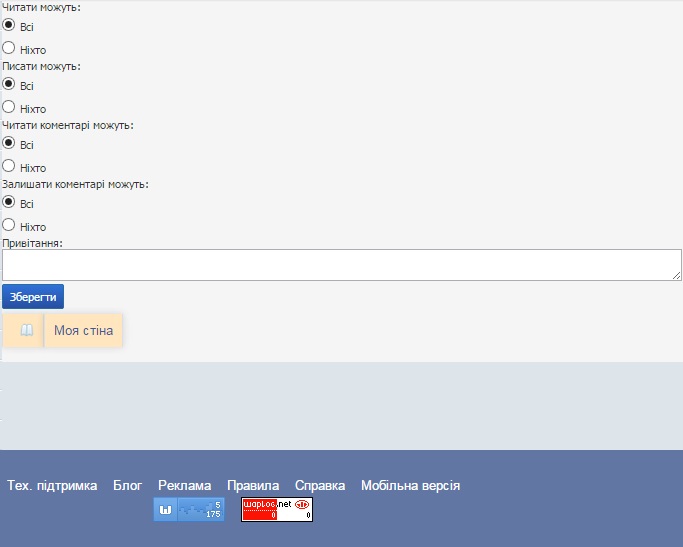Select Всі under Читати можуть
Image resolution: width=683 pixels, height=547 pixels.
[x=9, y=26]
